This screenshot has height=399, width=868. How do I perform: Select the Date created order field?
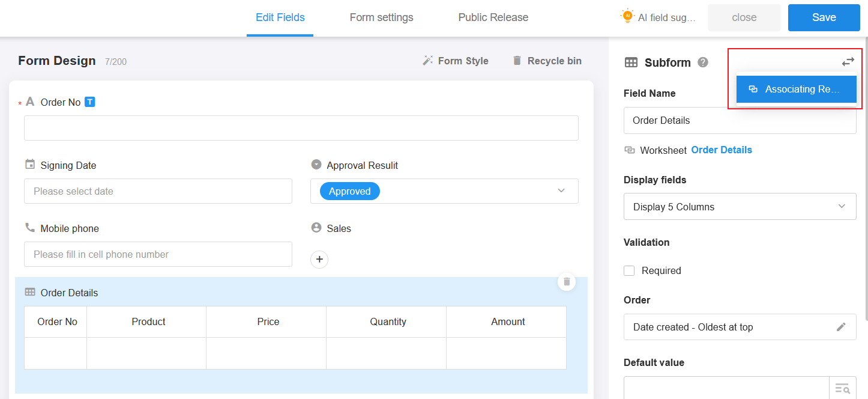(x=740, y=327)
